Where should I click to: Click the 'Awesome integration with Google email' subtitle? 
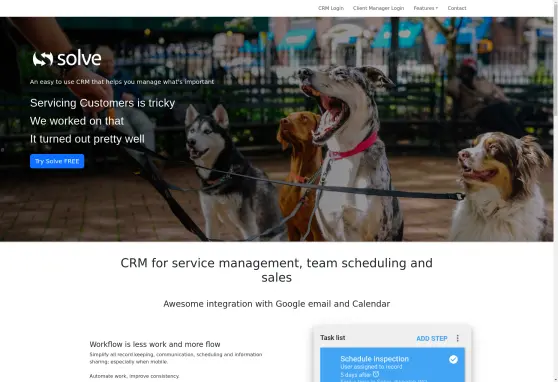pos(277,304)
